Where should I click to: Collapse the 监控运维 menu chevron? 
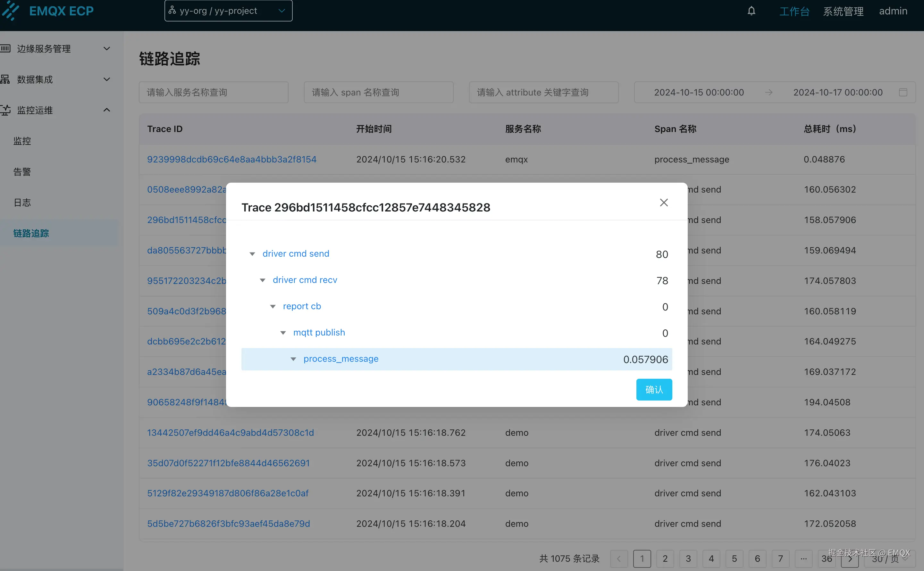(106, 110)
